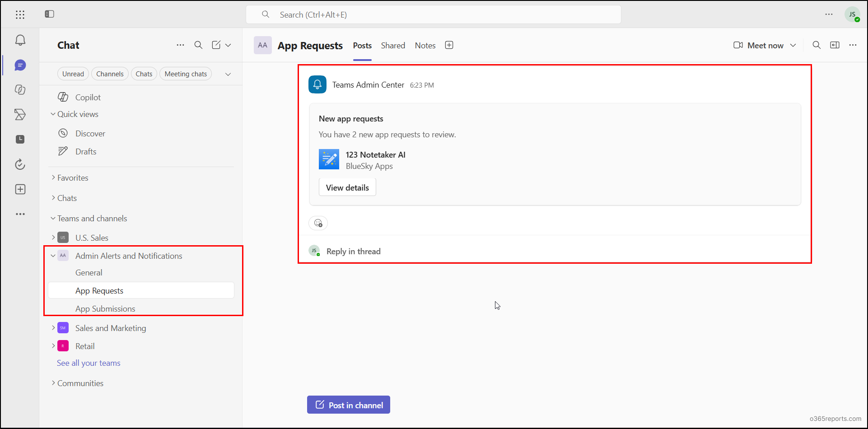The height and width of the screenshot is (429, 868).
Task: Click the search icon in Chat header
Action: [x=198, y=45]
